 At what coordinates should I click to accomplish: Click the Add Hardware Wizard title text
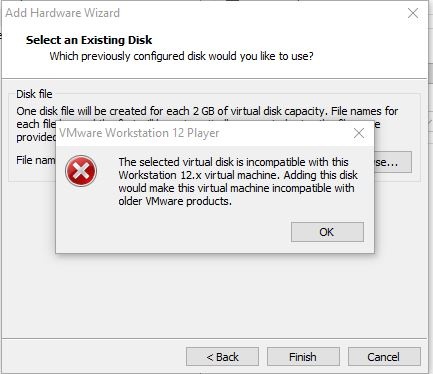pyautogui.click(x=63, y=13)
